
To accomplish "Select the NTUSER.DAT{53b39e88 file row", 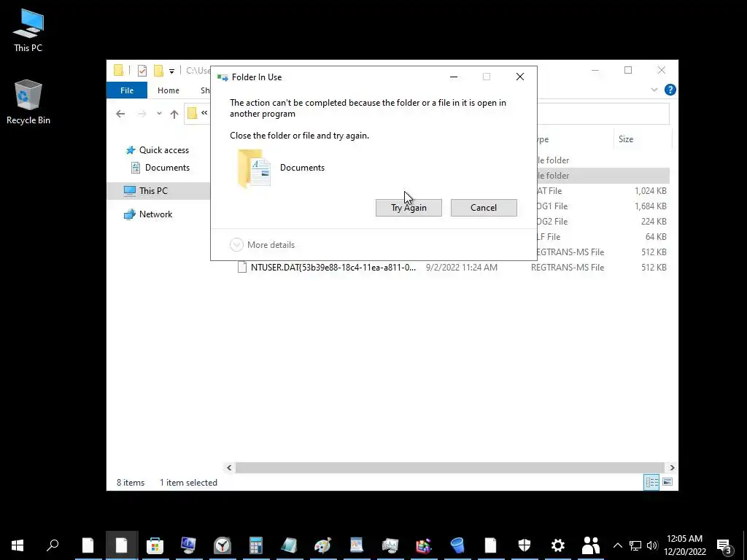I will click(453, 268).
